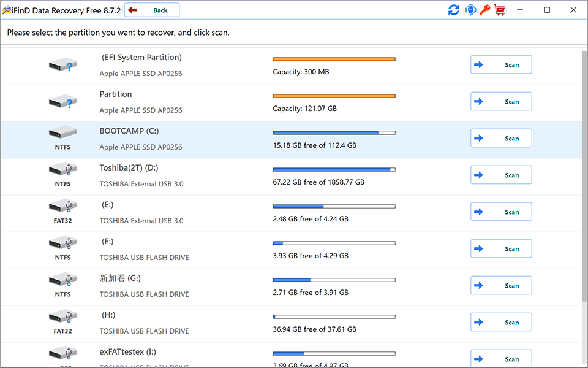Scan the BOOTCAMP (C:) partition
Screen dimensions: 588x368
coord(501,138)
